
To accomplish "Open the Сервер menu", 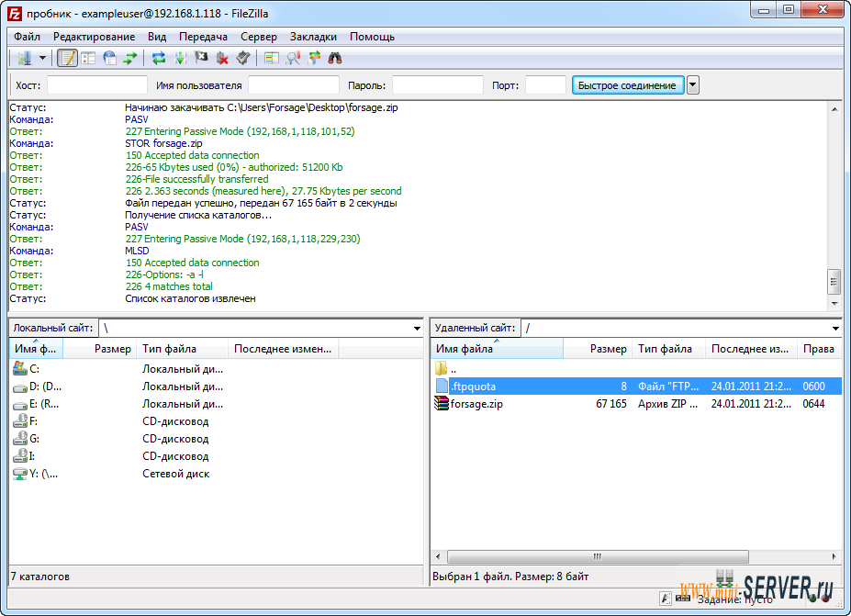I will tap(259, 37).
